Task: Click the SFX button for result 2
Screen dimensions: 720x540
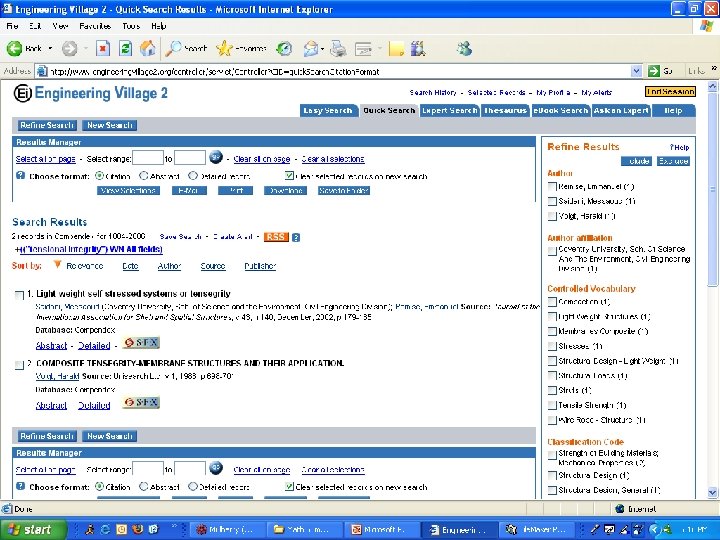Action: pos(141,402)
